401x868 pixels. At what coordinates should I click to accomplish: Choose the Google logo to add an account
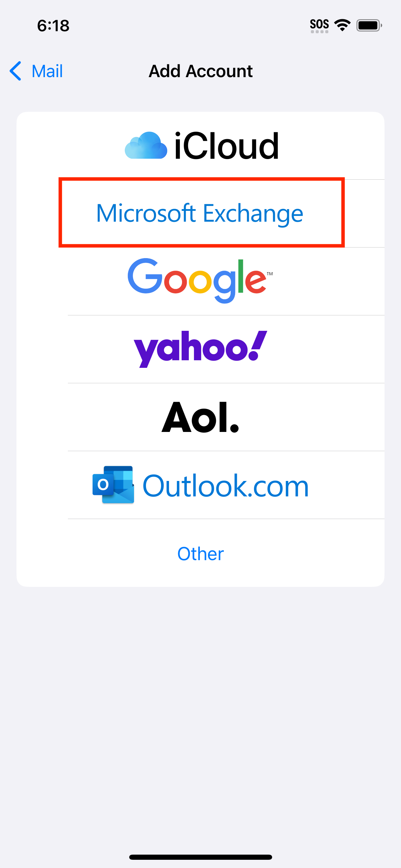coord(200,281)
